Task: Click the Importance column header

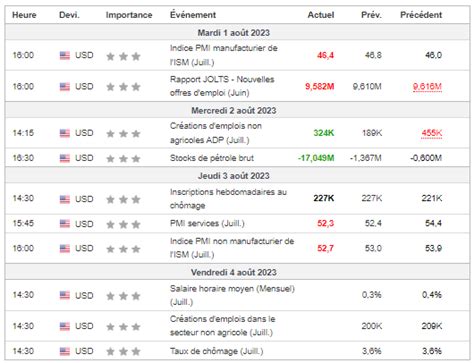Action: 129,15
